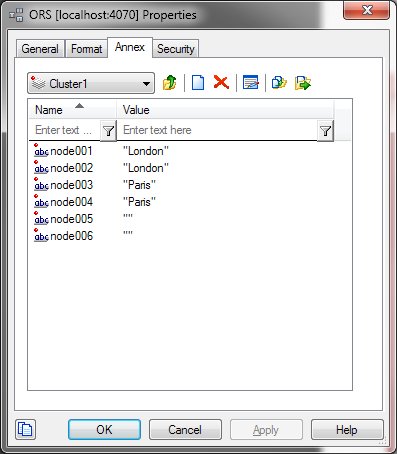Open the Security tab

tap(176, 49)
